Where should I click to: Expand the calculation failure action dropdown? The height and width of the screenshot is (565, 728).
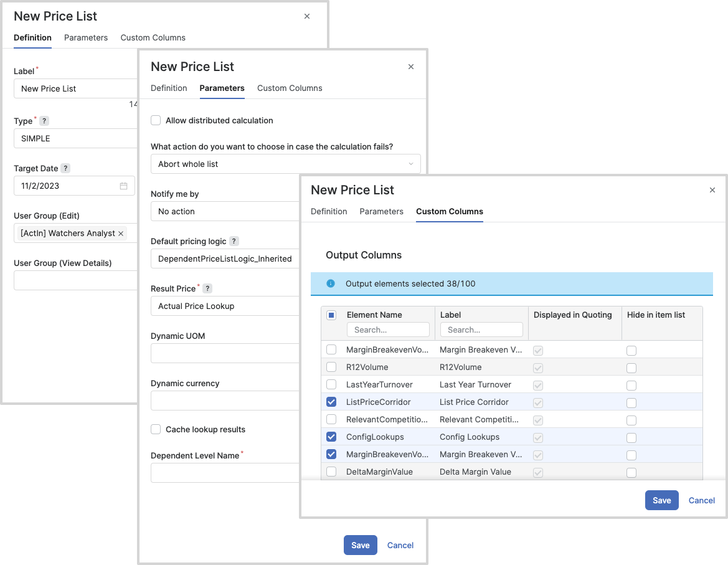tap(285, 164)
